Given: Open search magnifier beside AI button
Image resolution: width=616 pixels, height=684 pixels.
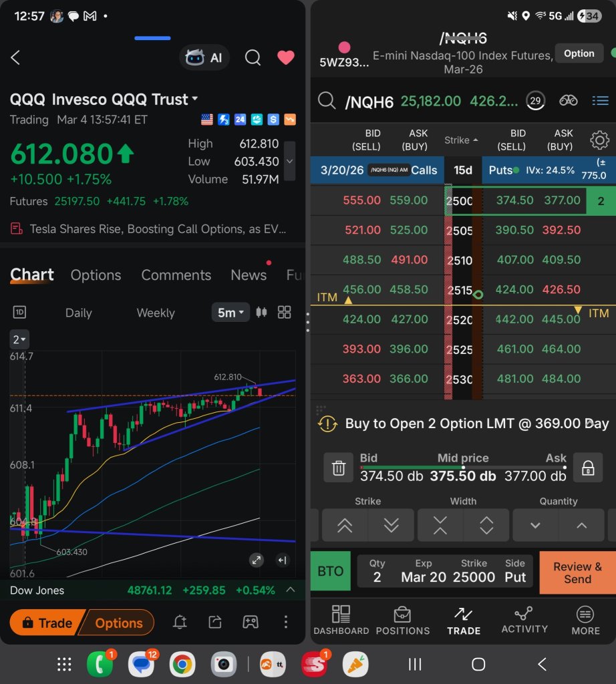Looking at the screenshot, I should point(253,57).
